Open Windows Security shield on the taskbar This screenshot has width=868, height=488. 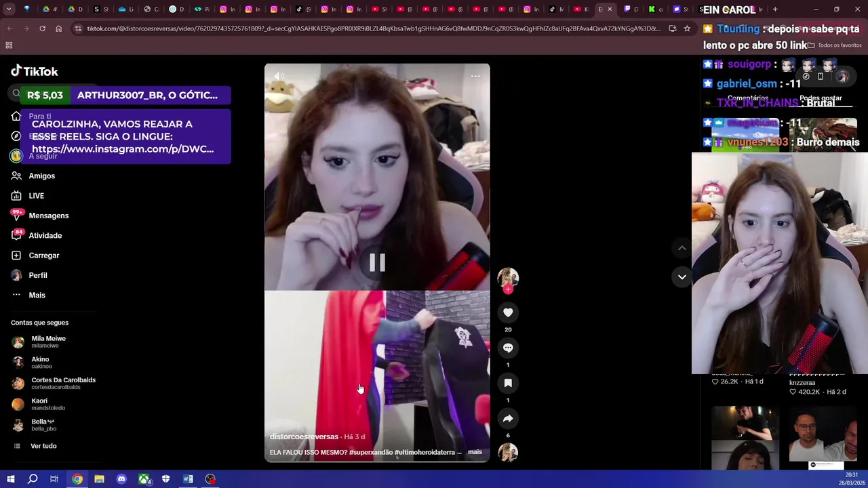[165, 479]
